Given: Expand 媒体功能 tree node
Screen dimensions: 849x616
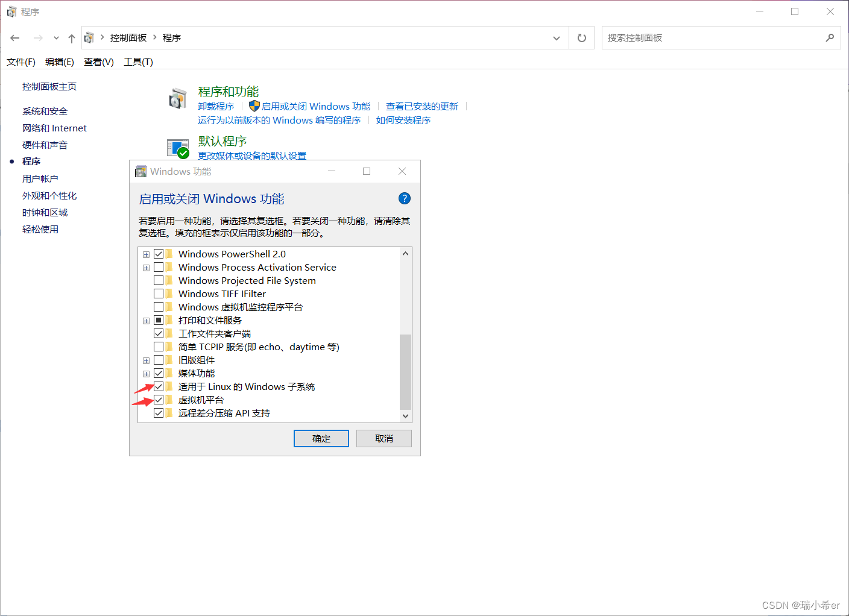Looking at the screenshot, I should [146, 374].
